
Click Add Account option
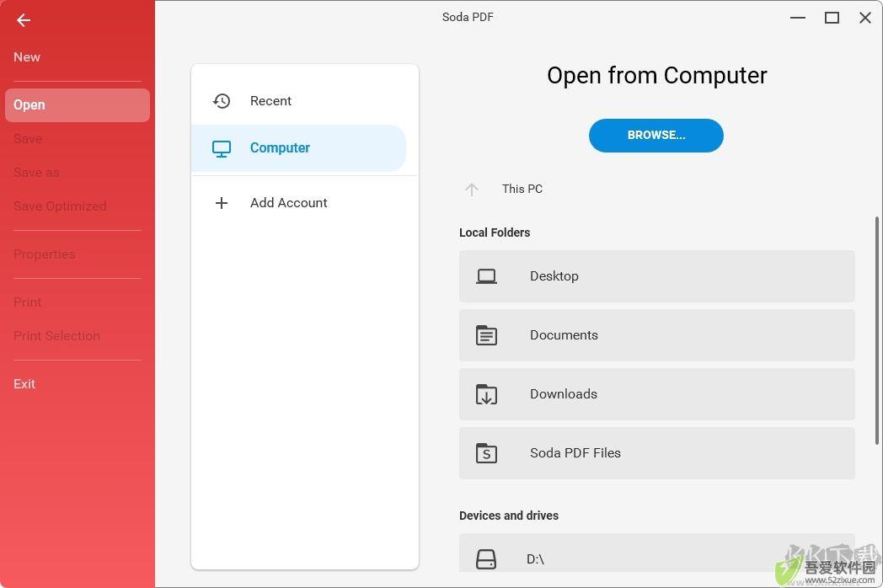click(298, 203)
